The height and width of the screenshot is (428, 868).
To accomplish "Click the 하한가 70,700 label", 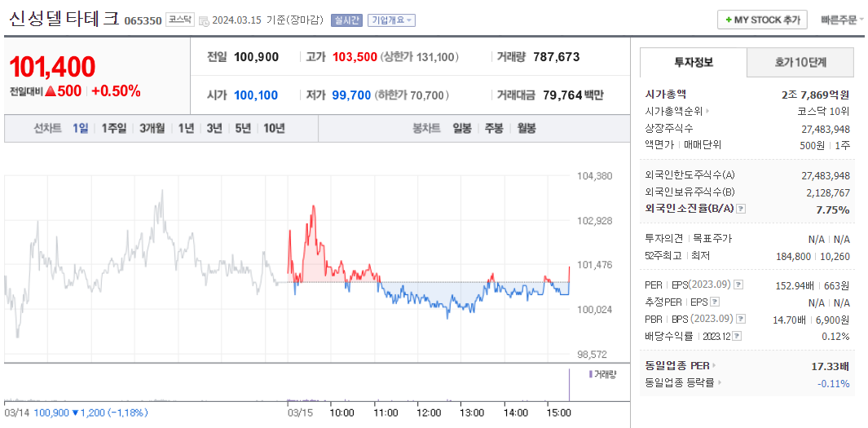I will point(412,95).
